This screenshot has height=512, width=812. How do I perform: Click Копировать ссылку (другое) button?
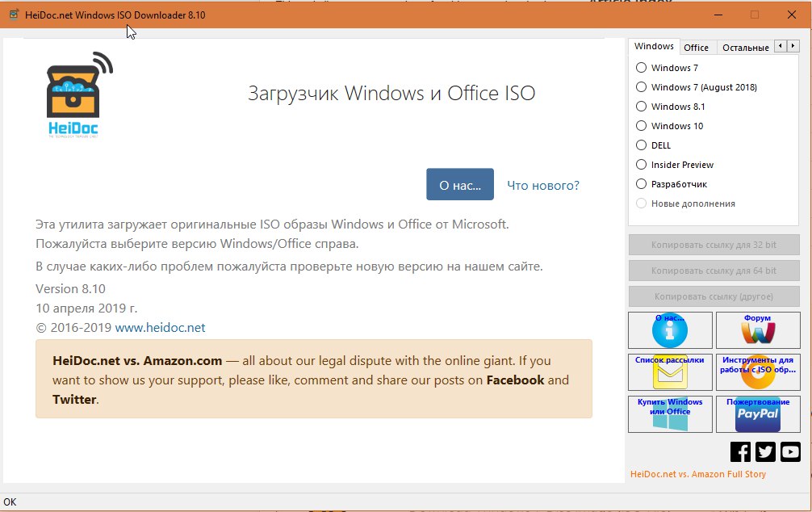point(714,296)
